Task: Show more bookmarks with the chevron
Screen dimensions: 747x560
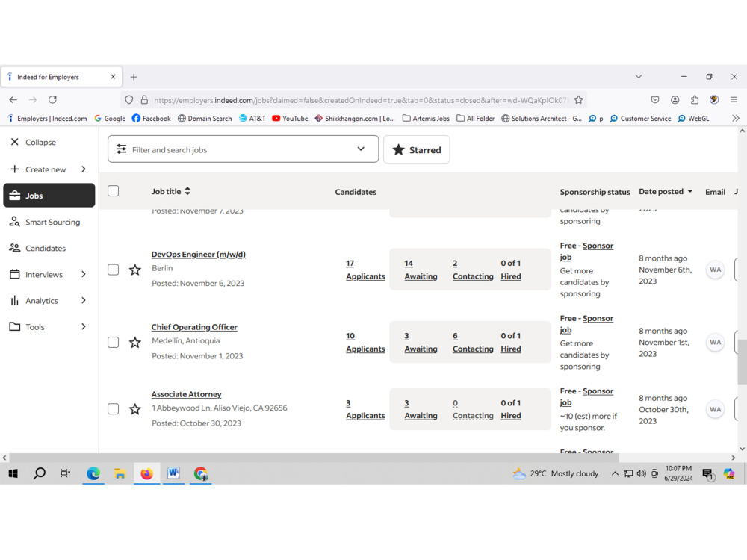Action: (736, 118)
